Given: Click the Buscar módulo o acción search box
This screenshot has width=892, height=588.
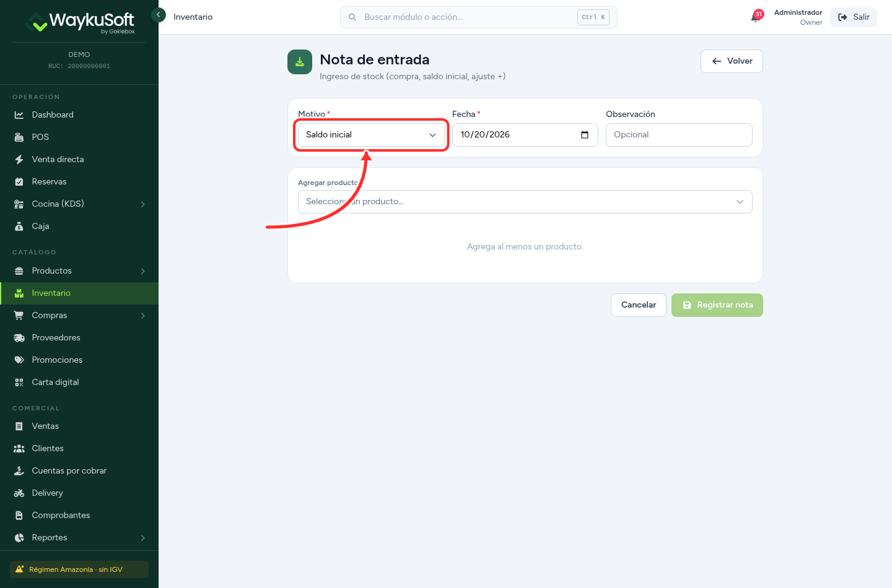Looking at the screenshot, I should point(478,17).
